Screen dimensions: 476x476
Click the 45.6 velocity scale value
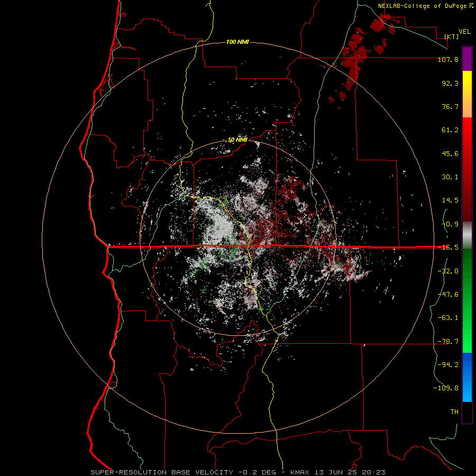tap(450, 153)
